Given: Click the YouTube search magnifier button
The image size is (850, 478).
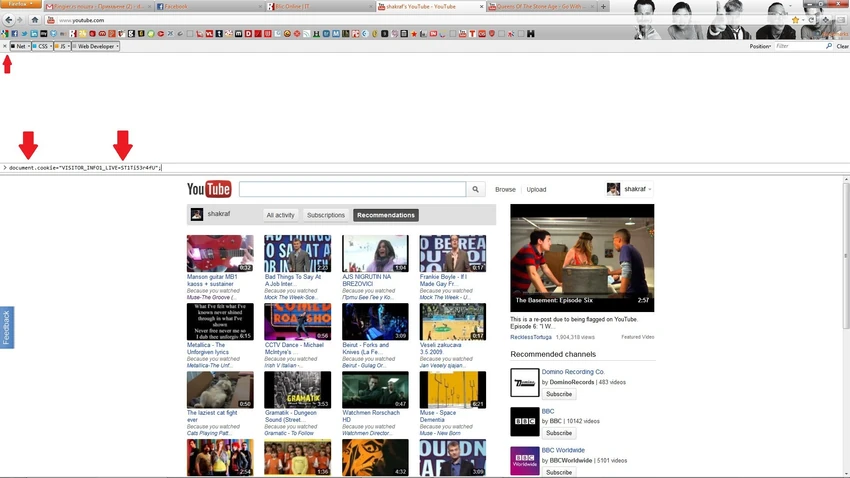Looking at the screenshot, I should click(x=475, y=189).
